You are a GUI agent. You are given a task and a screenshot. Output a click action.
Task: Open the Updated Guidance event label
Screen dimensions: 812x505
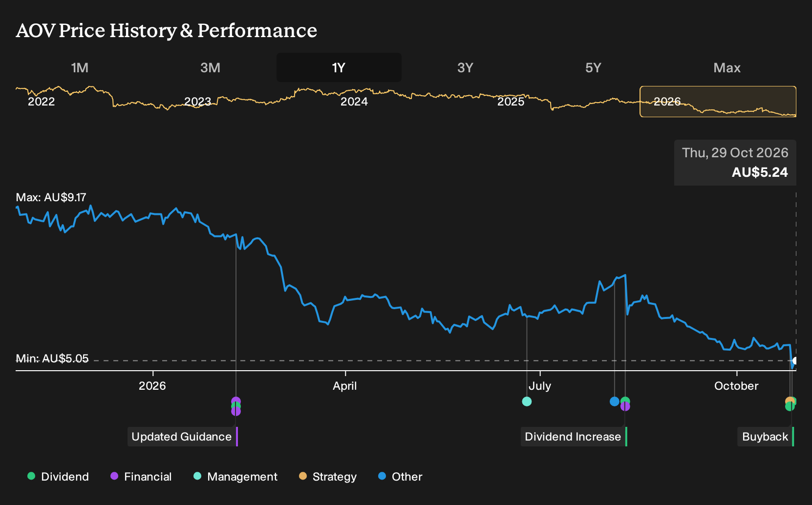183,437
